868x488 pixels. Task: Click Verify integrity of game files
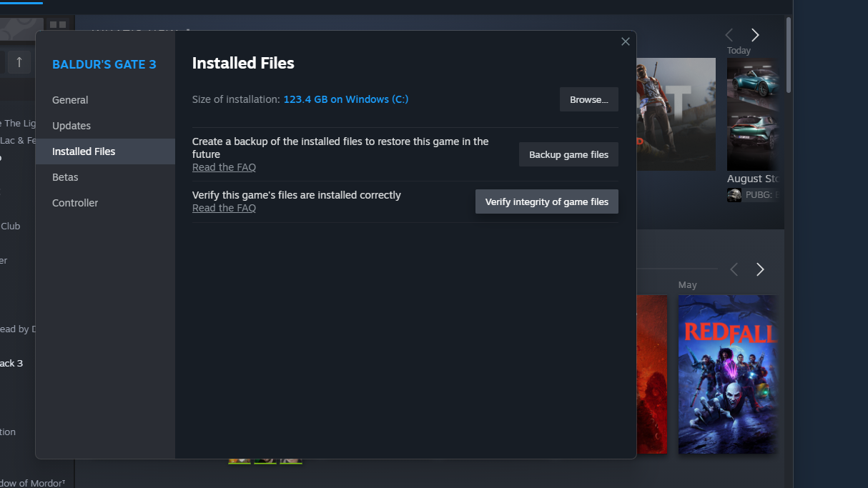point(547,201)
